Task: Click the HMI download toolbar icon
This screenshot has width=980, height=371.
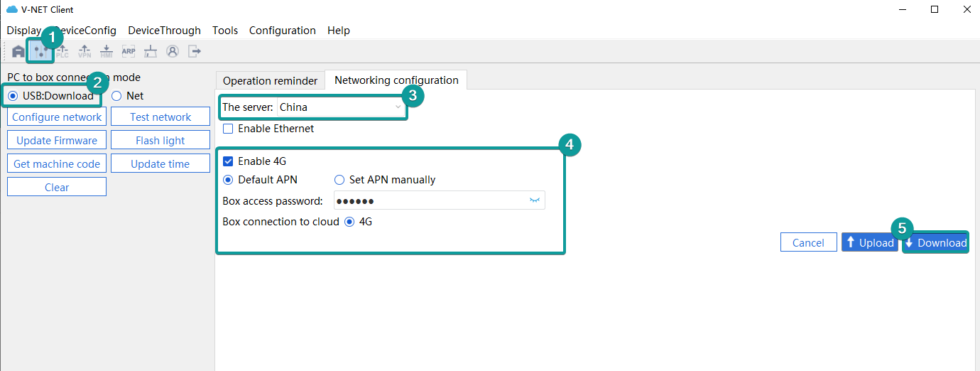Action: coord(107,51)
